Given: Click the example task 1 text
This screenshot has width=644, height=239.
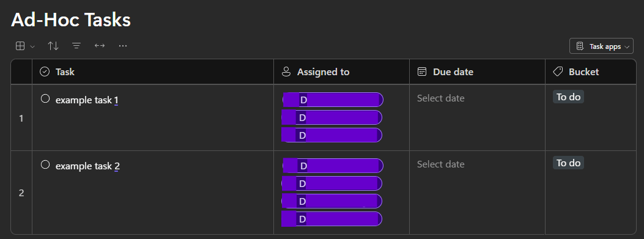Looking at the screenshot, I should coord(87,100).
